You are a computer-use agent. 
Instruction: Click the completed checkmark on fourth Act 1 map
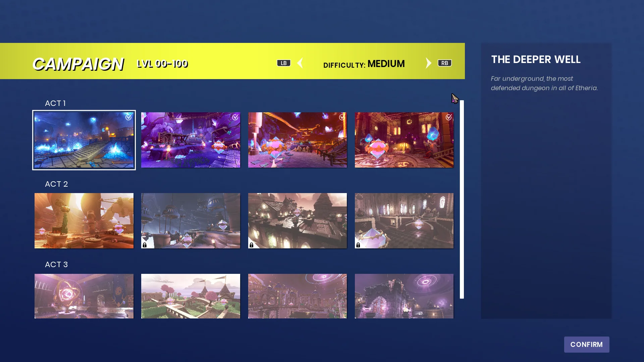tap(448, 117)
